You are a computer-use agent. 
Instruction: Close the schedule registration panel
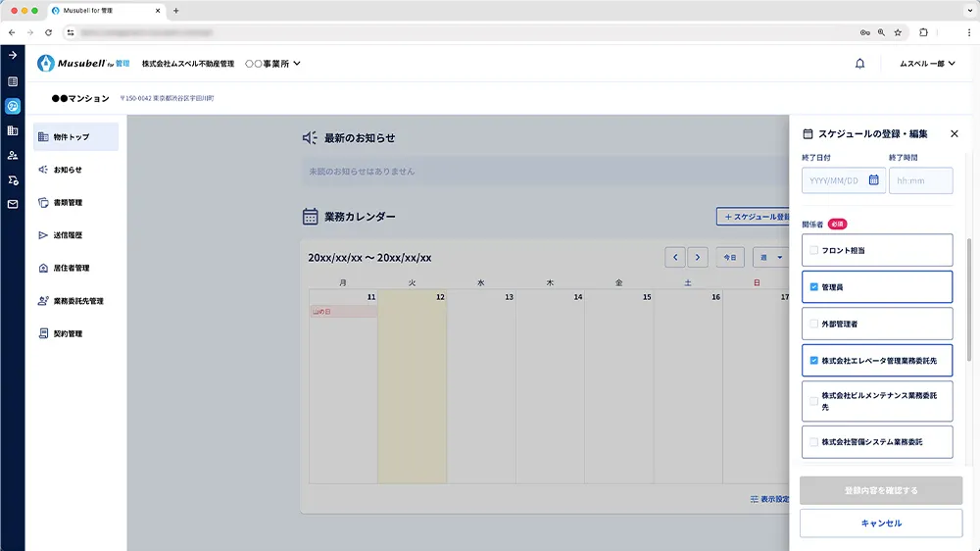coord(952,133)
